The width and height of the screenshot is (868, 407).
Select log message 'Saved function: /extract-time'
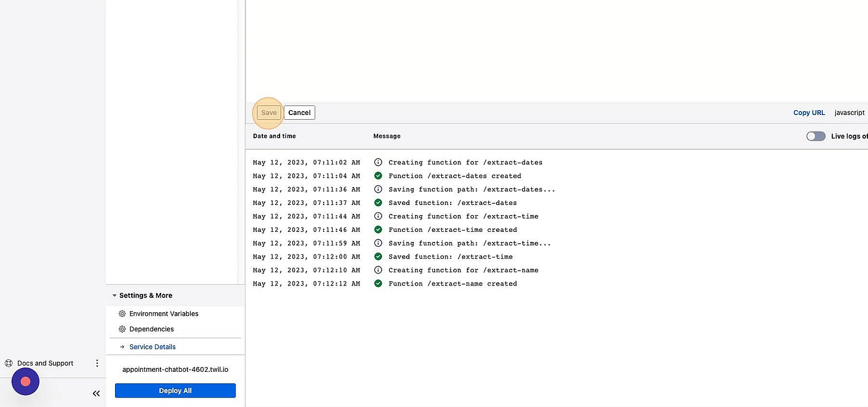coord(451,256)
